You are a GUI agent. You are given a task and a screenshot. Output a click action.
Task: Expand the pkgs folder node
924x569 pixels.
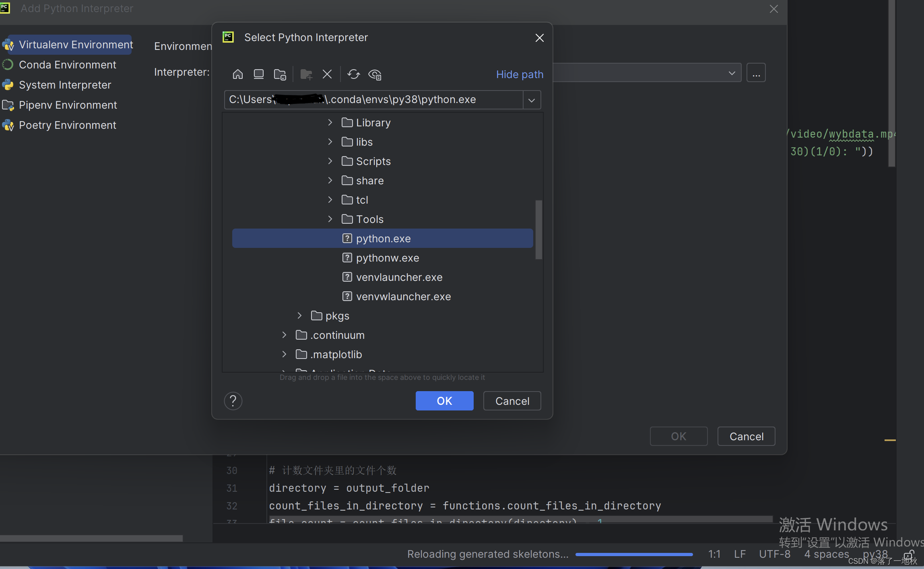(x=299, y=315)
